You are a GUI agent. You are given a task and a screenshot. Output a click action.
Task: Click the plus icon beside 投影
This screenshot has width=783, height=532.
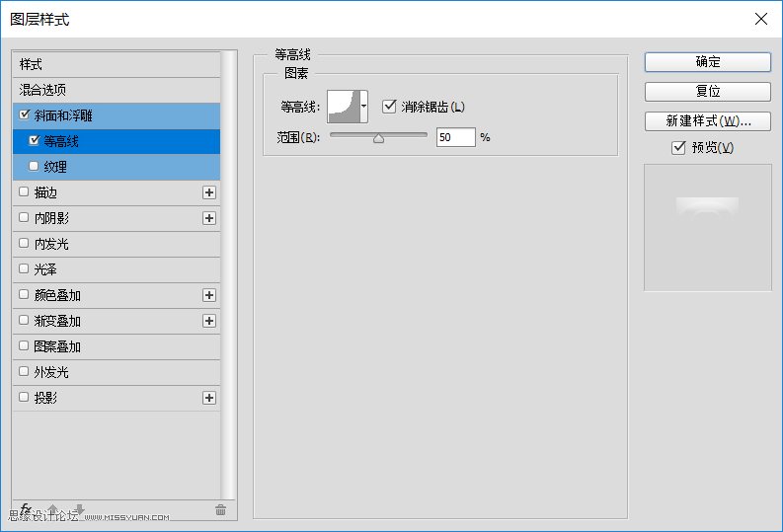click(209, 398)
